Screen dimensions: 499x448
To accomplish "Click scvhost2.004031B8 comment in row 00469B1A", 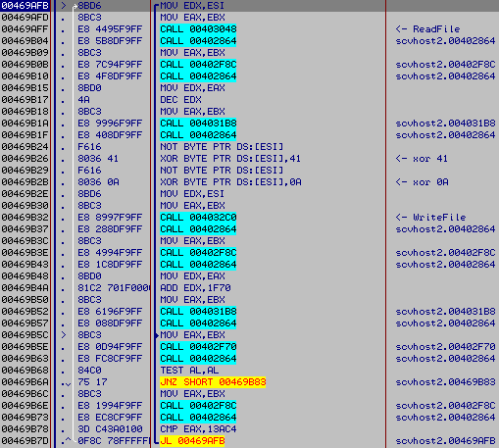I will tap(445, 124).
